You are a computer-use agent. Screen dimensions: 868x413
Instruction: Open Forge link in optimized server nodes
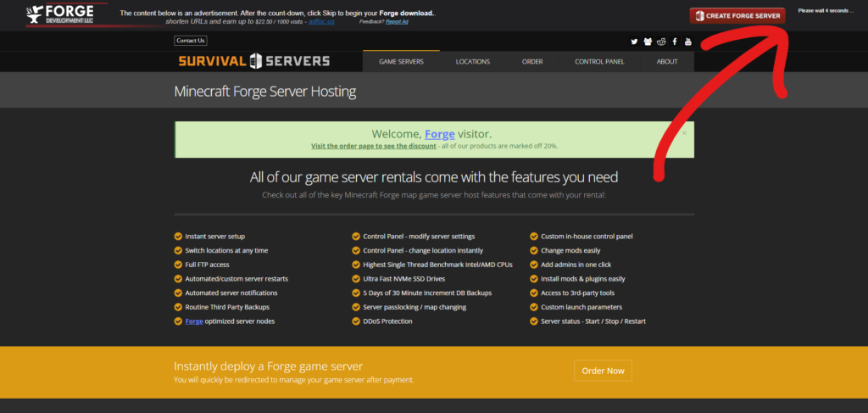[x=194, y=321]
